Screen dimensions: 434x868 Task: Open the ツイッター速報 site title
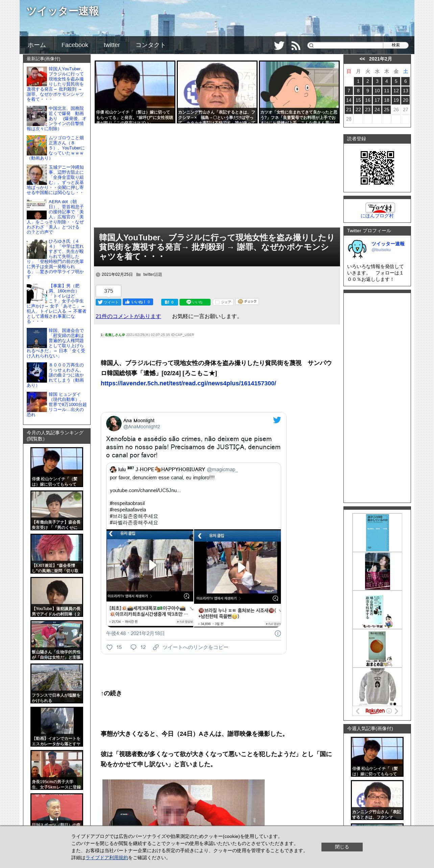click(x=63, y=11)
